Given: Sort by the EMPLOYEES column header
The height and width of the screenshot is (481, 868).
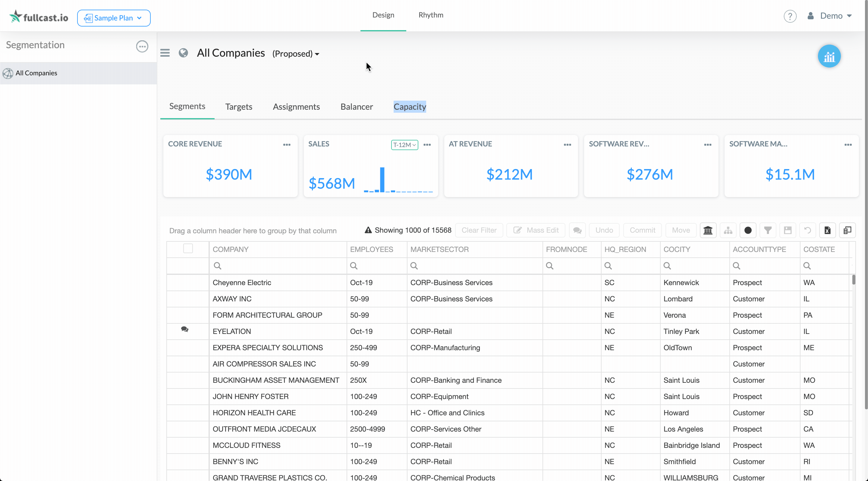Looking at the screenshot, I should point(377,249).
